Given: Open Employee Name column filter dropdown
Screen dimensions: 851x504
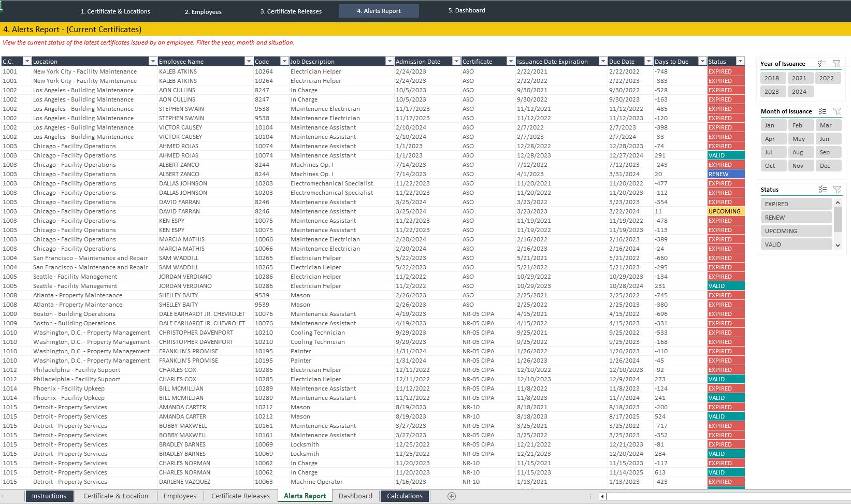Looking at the screenshot, I should [x=249, y=61].
